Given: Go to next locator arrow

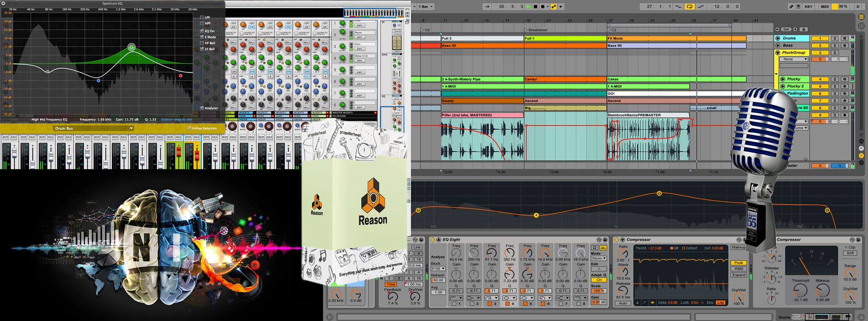Looking at the screenshot, I should (x=795, y=29).
